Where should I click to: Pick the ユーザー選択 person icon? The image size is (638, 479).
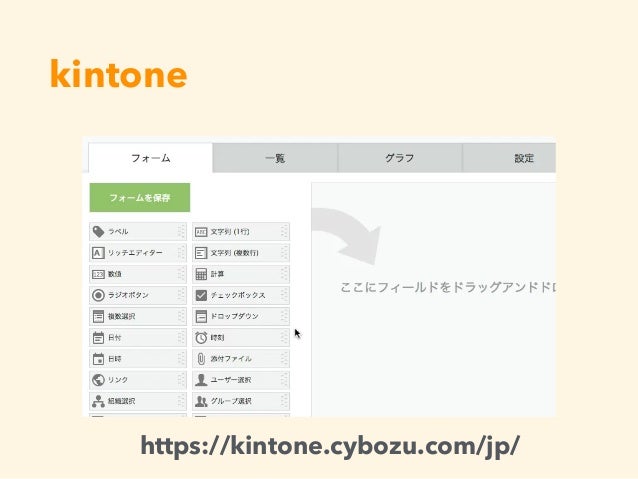201,380
